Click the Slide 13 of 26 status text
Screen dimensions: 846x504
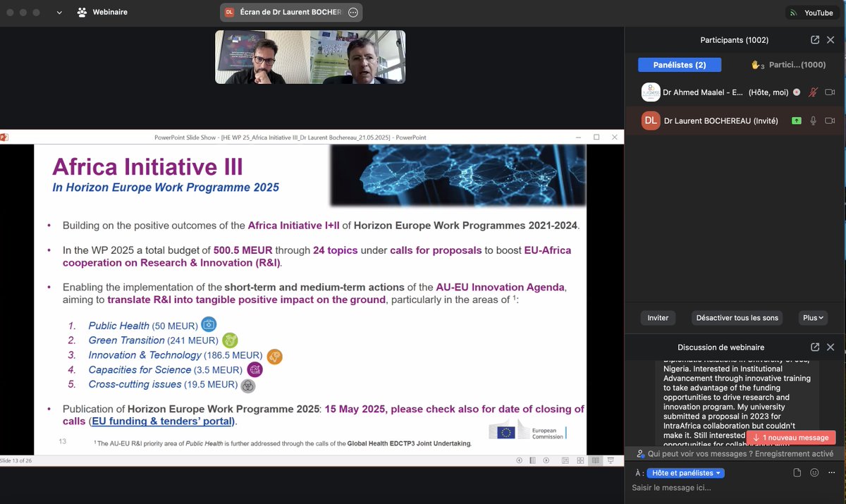16,460
